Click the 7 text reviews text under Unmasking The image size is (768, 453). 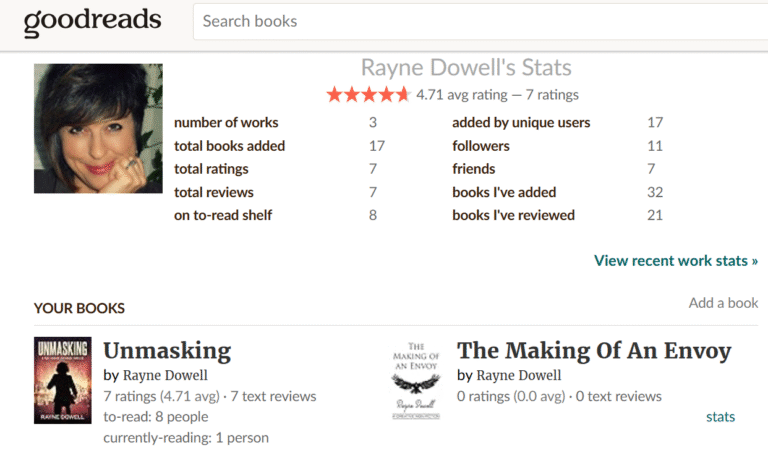273,397
